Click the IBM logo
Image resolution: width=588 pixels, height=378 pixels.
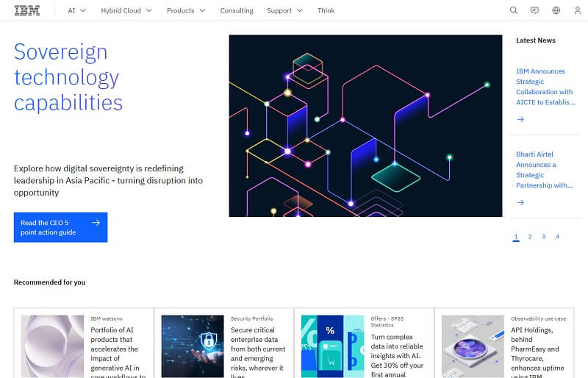[x=27, y=10]
